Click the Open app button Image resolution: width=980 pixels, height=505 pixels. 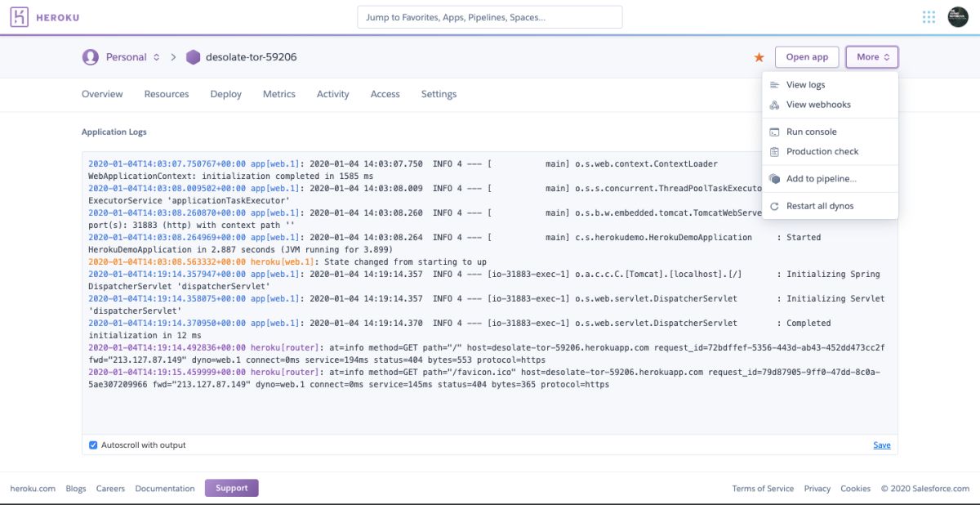[x=807, y=57]
